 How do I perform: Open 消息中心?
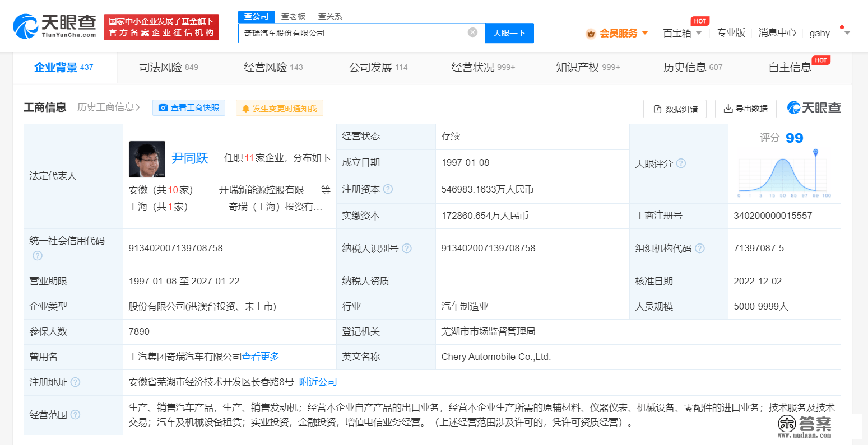[x=777, y=32]
